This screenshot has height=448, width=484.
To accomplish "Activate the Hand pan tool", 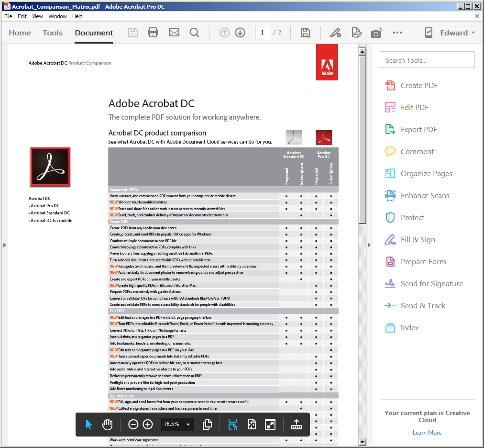I will click(107, 425).
